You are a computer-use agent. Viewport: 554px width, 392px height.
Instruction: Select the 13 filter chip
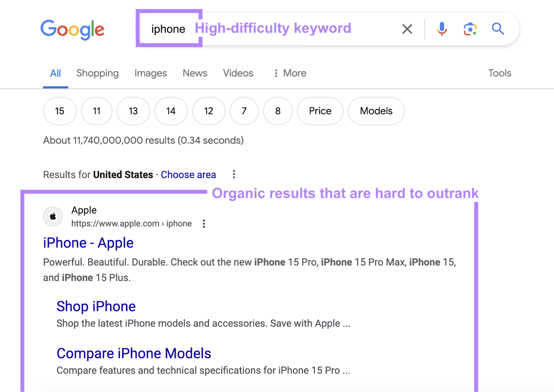click(133, 111)
